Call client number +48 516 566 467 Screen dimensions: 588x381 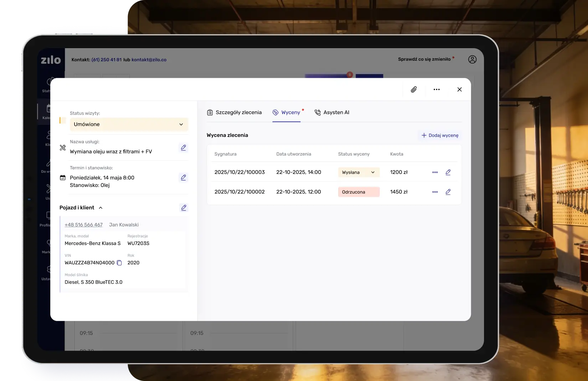[83, 225]
